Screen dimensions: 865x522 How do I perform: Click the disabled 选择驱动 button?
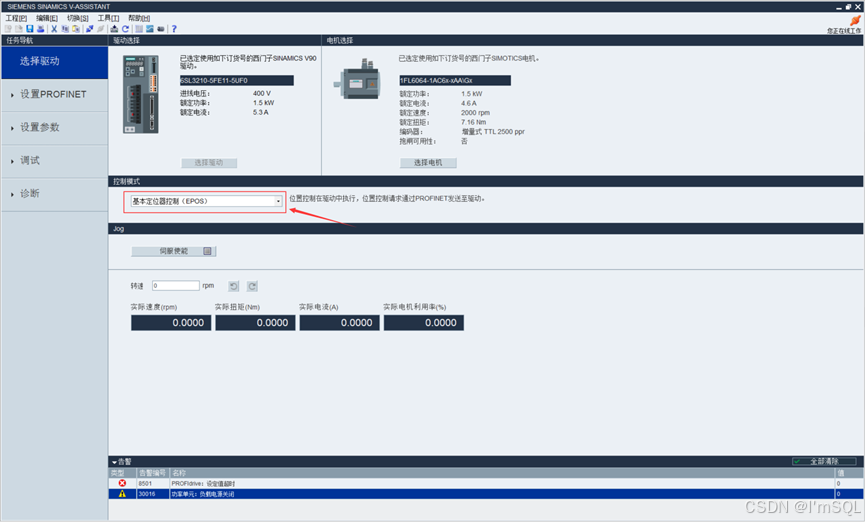(209, 163)
